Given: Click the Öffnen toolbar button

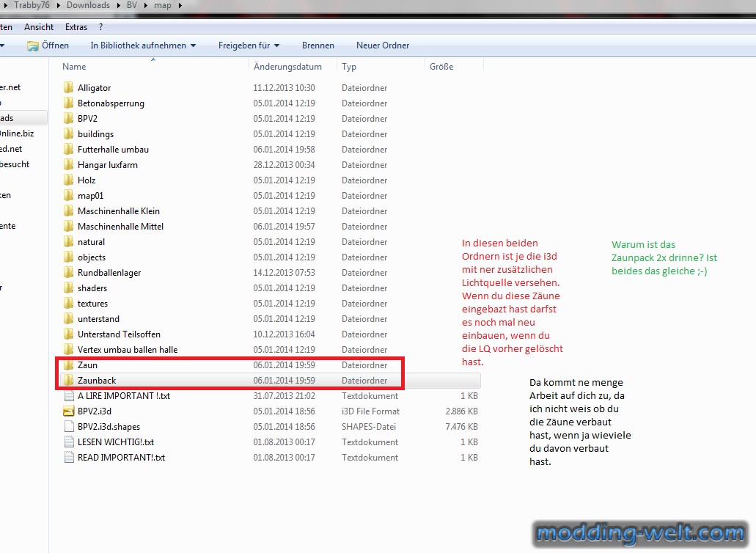Looking at the screenshot, I should click(x=48, y=45).
